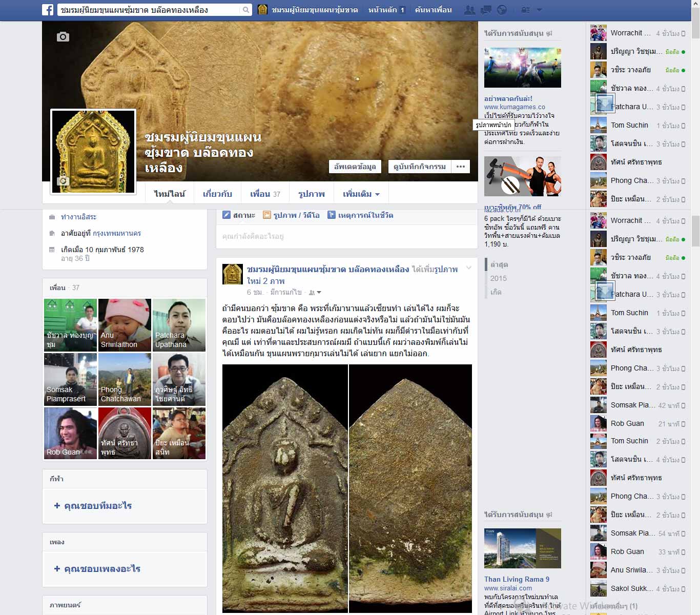Image resolution: width=700 pixels, height=615 pixels.
Task: Click the search magnifier icon
Action: [246, 10]
